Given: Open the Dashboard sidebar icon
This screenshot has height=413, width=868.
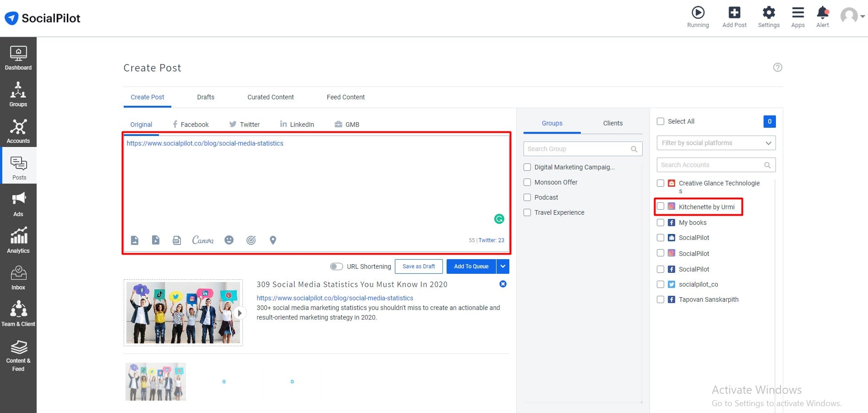Looking at the screenshot, I should pos(18,58).
